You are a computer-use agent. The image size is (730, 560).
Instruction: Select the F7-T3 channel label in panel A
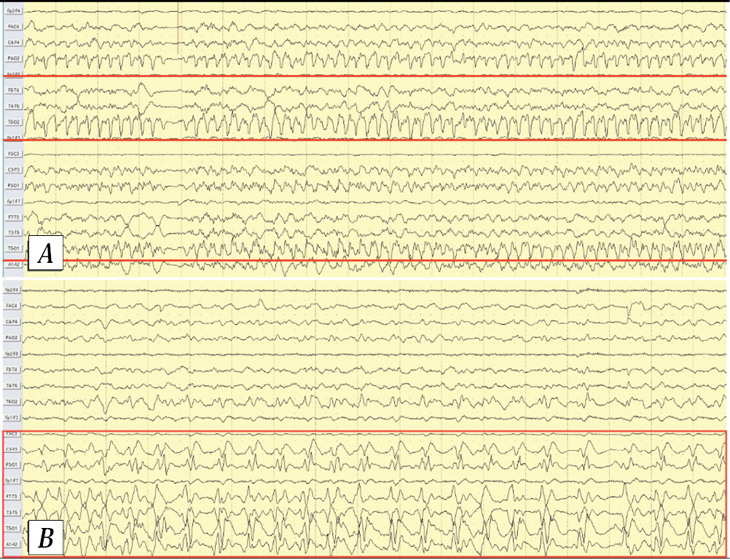pyautogui.click(x=14, y=217)
